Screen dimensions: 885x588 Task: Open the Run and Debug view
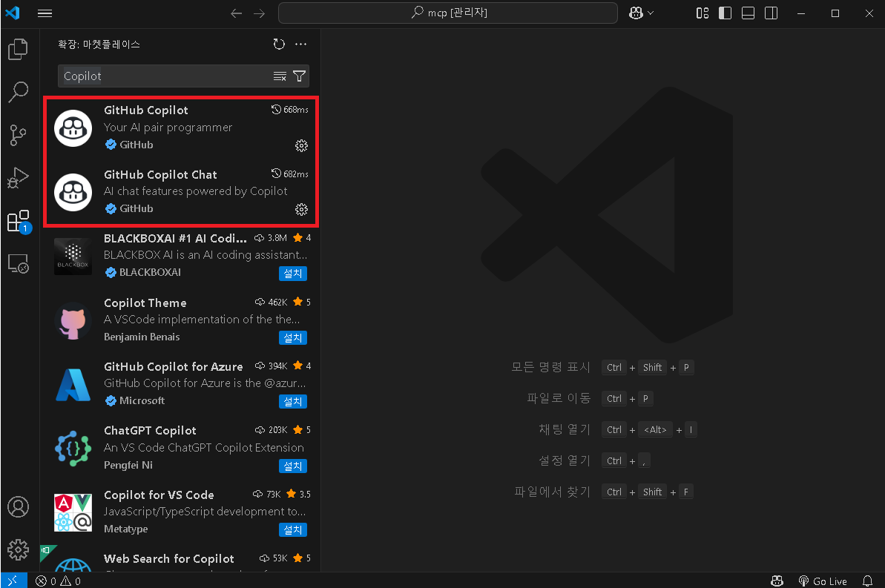[18, 178]
